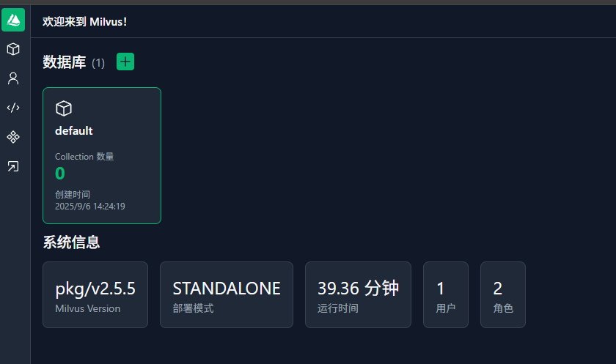The height and width of the screenshot is (364, 616).
Task: Click the green Collection count 0
Action: [60, 174]
